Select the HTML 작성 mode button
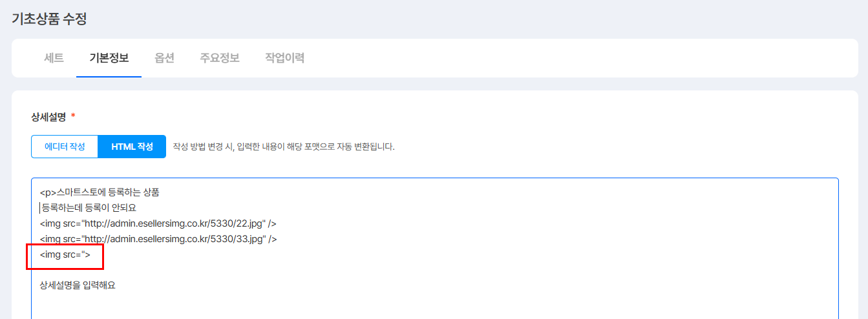The width and height of the screenshot is (868, 319). 132,147
